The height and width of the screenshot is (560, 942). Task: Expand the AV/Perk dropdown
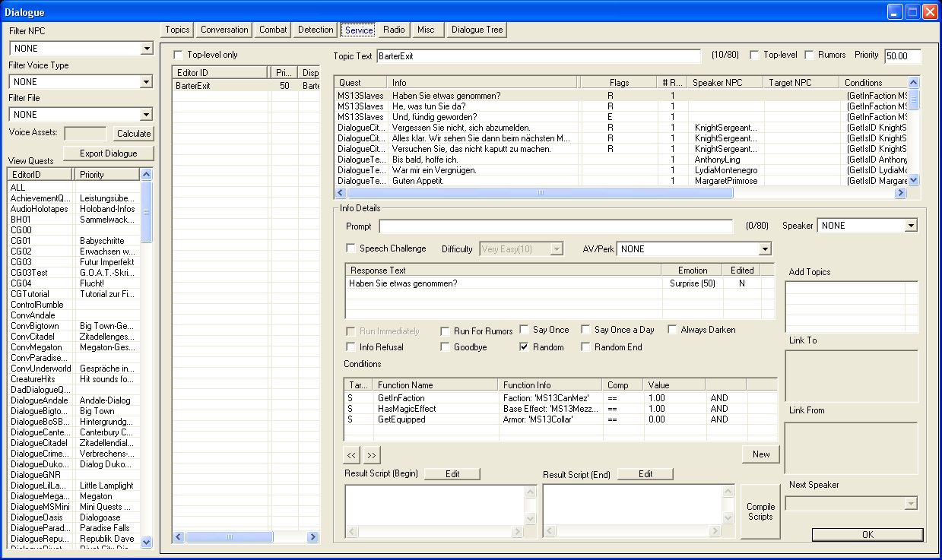[765, 249]
